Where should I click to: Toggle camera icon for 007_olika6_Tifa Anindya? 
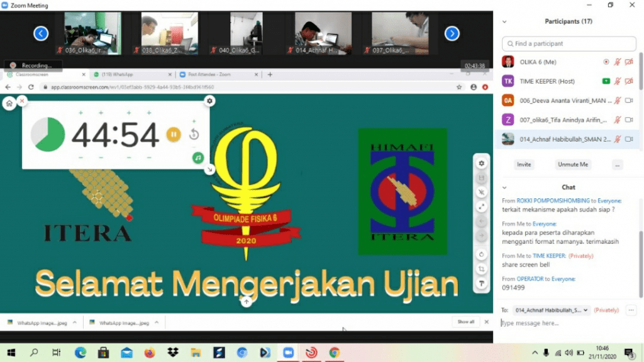[629, 120]
